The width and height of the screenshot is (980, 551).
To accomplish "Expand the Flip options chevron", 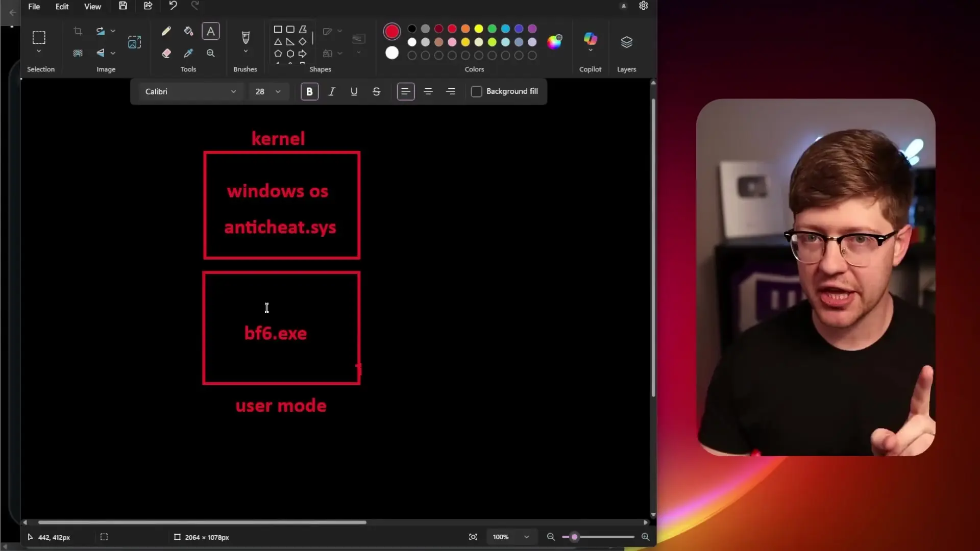I will (113, 53).
